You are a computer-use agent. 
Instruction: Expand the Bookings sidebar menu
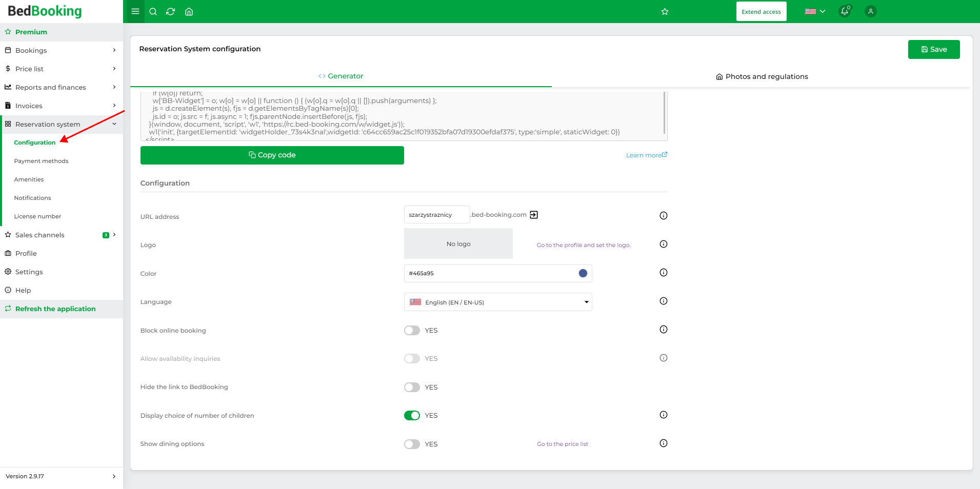pos(62,50)
